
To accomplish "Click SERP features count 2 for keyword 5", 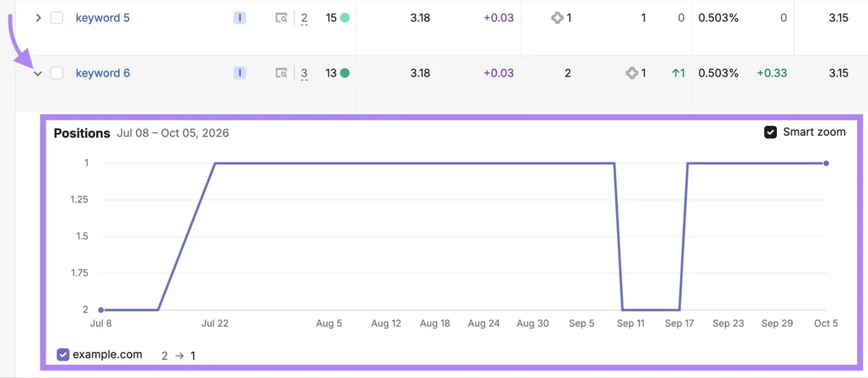I will tap(304, 18).
